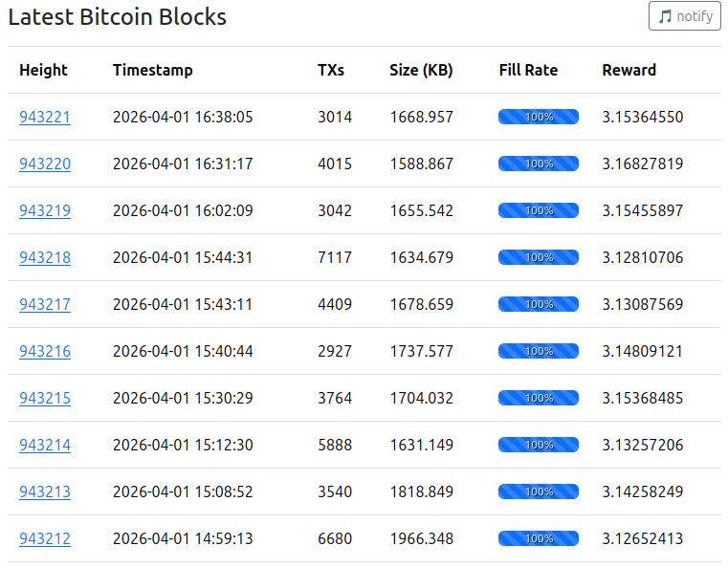Click fill rate bar for block 943212

tap(539, 538)
